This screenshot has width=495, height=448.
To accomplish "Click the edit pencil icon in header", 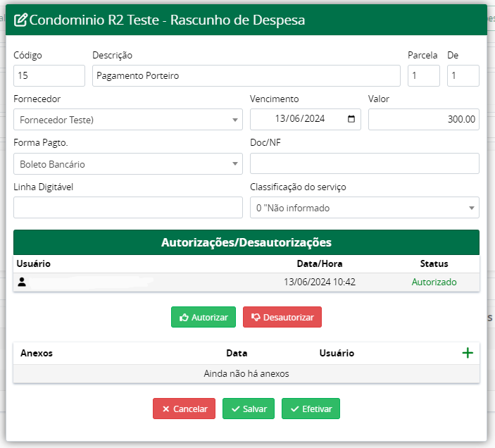I will (21, 20).
